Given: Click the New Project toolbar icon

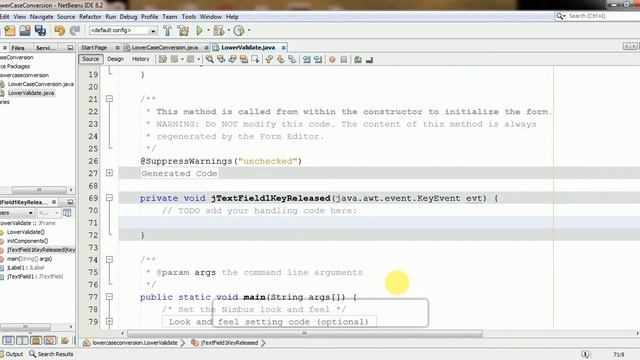Looking at the screenshot, I should [9, 31].
